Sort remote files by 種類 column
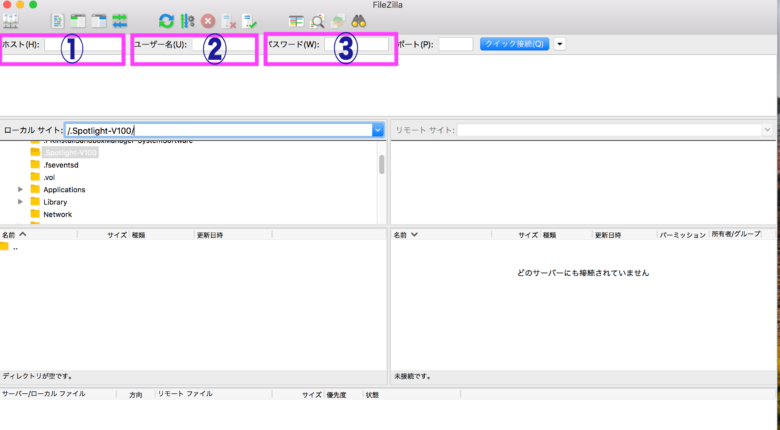The image size is (780, 430). pos(566,234)
